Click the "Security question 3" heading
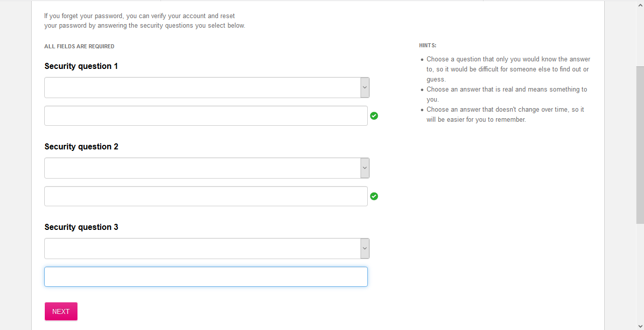The image size is (644, 330). [x=81, y=227]
